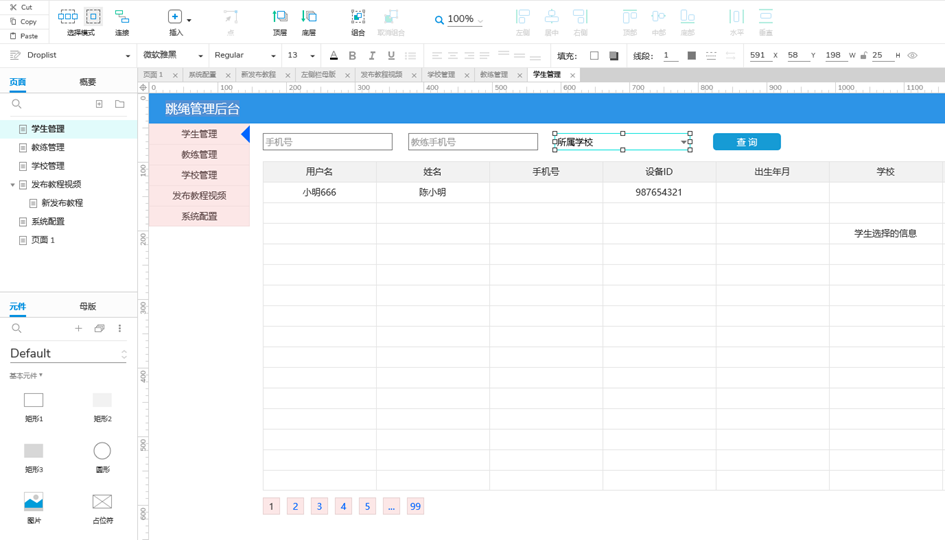
Task: Click the 居中 align center icon
Action: point(551,16)
